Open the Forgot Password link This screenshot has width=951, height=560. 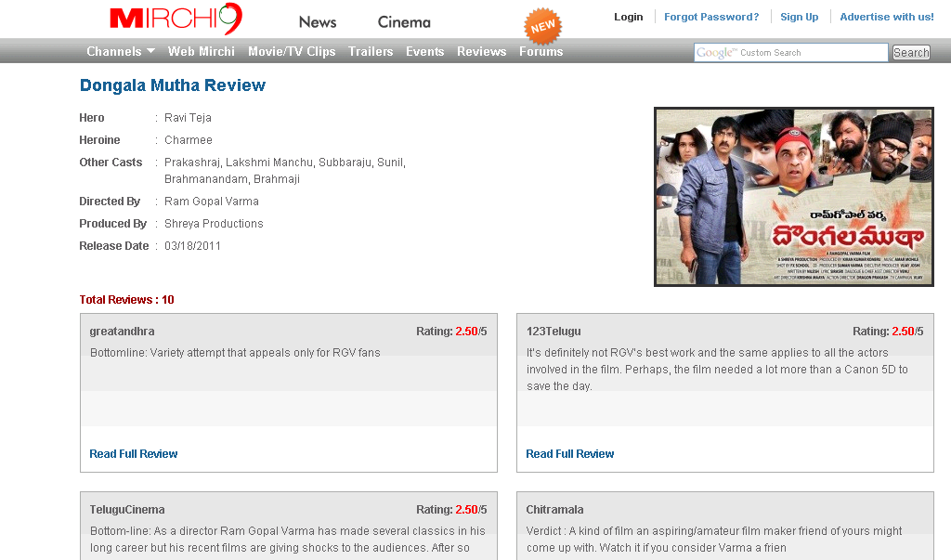tap(710, 17)
